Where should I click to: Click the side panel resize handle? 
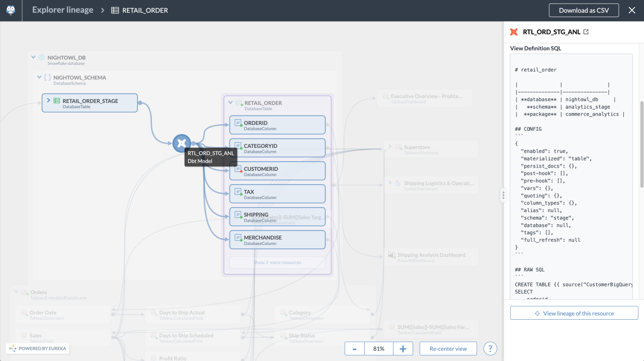(503, 195)
